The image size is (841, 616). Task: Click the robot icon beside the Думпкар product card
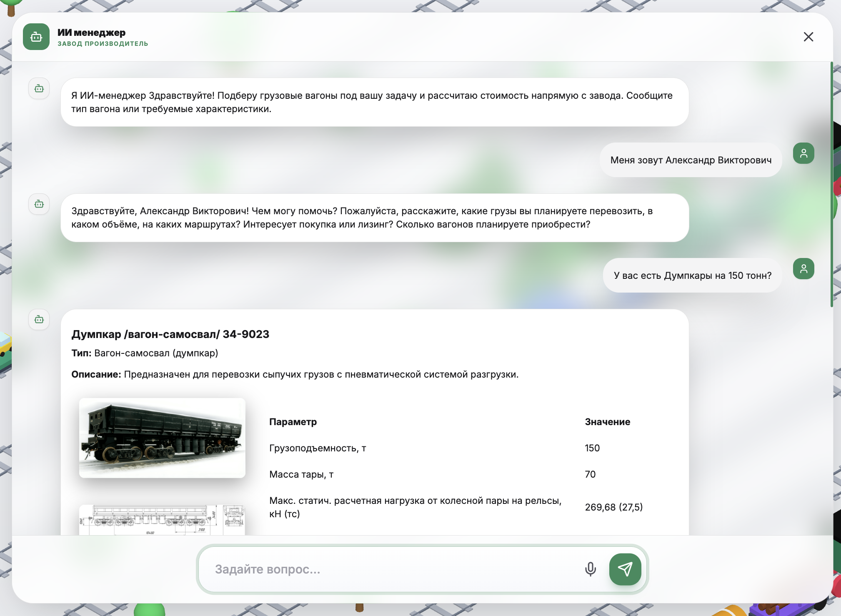38,319
